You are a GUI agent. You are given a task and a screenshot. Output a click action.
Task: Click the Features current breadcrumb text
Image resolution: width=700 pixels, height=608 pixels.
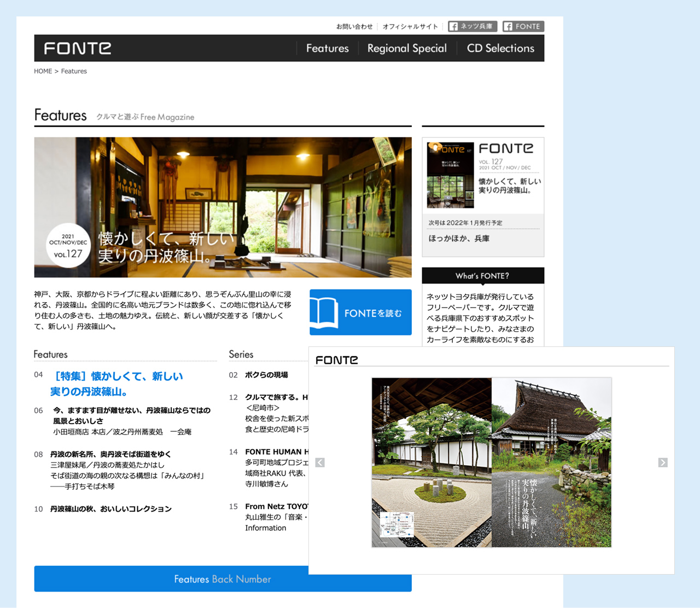pyautogui.click(x=74, y=71)
